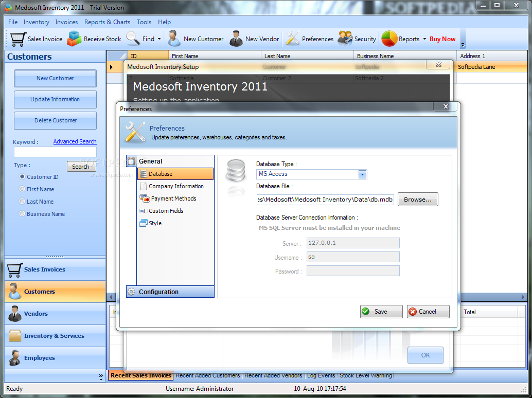
Task: Open the Invoices menu
Action: [66, 22]
